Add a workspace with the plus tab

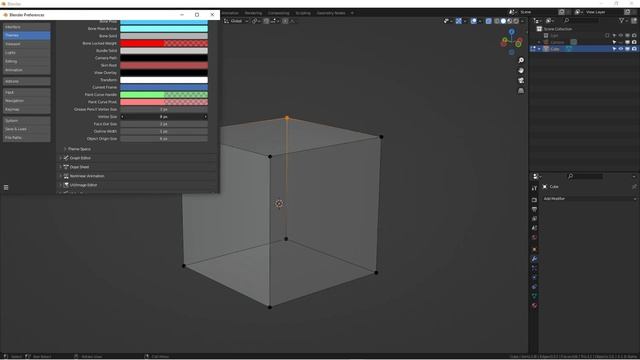tap(352, 13)
